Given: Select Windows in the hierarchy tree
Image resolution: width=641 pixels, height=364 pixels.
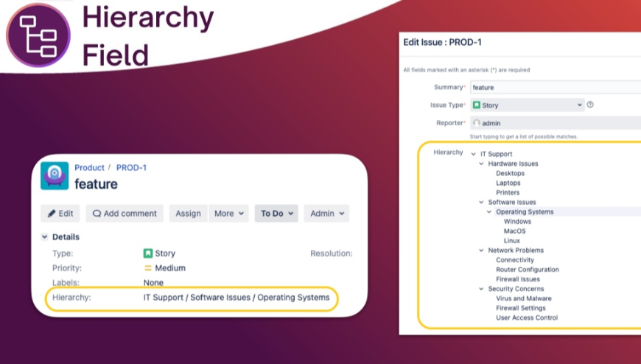Looking at the screenshot, I should pyautogui.click(x=517, y=221).
